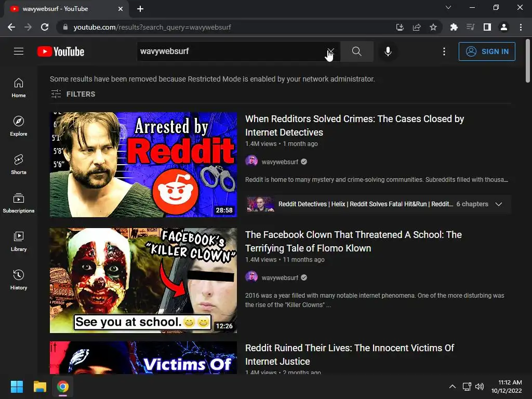Share this page icon

417,27
